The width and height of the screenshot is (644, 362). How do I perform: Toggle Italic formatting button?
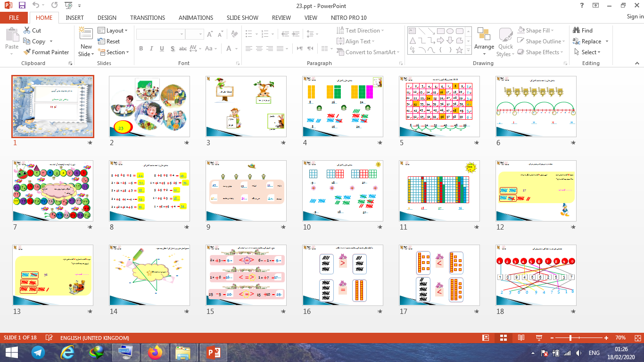(151, 49)
